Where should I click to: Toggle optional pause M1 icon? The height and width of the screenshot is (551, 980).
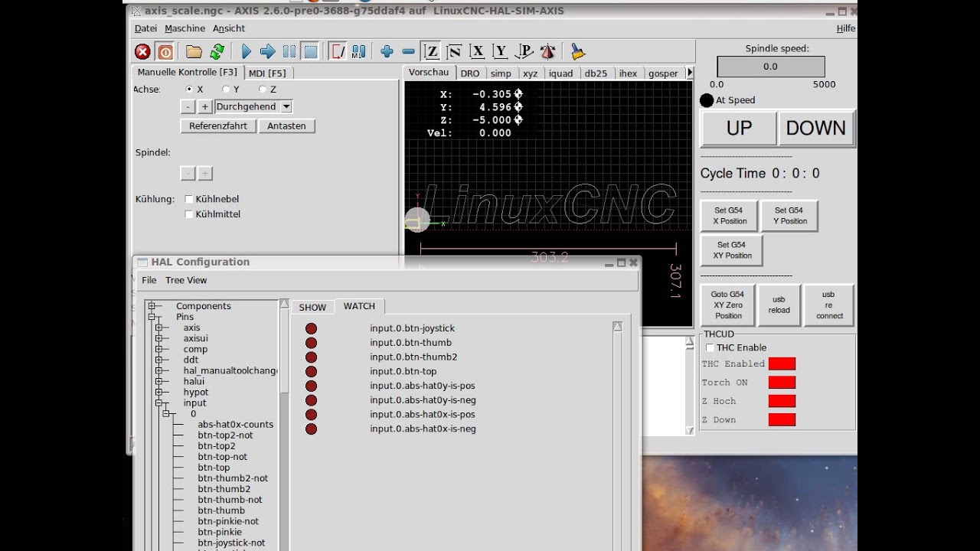[x=358, y=52]
